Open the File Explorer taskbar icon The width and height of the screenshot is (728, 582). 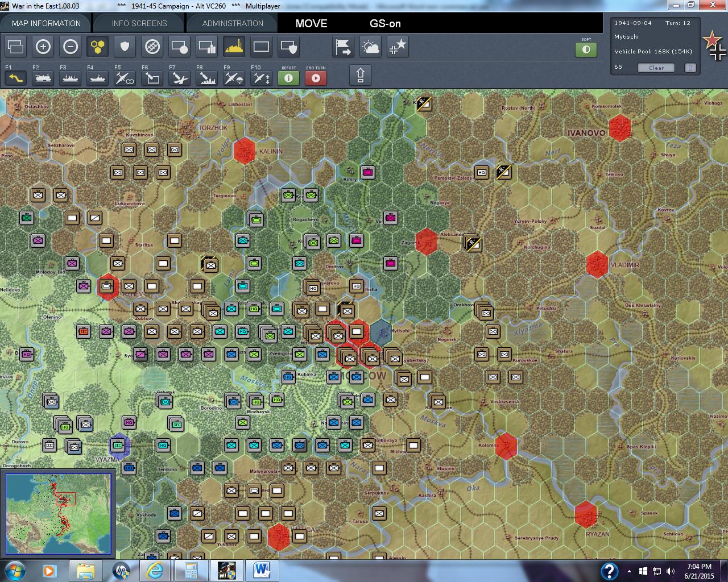point(85,571)
